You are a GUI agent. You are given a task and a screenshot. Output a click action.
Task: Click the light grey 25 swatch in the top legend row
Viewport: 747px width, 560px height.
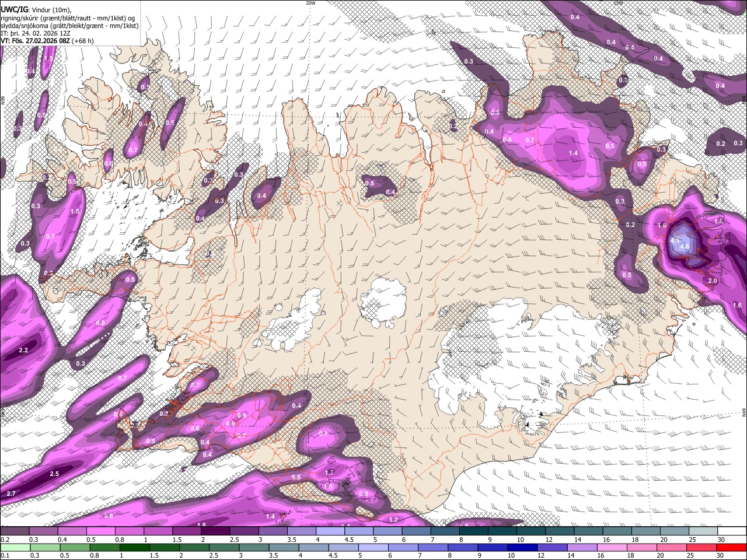point(703,531)
